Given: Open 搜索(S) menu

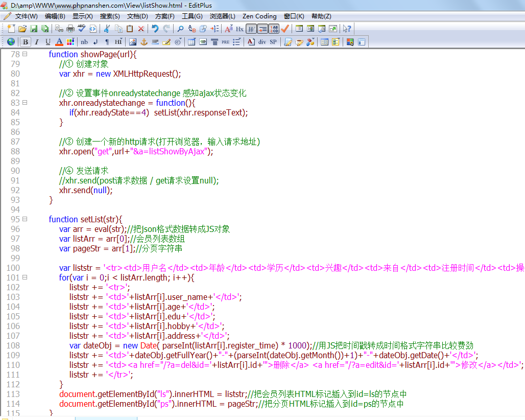Looking at the screenshot, I should coord(110,16).
